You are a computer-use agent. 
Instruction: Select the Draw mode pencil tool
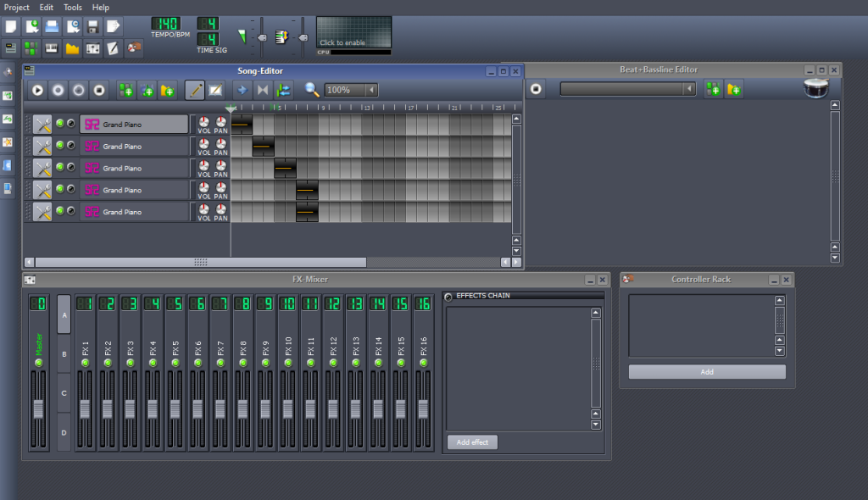(x=194, y=90)
